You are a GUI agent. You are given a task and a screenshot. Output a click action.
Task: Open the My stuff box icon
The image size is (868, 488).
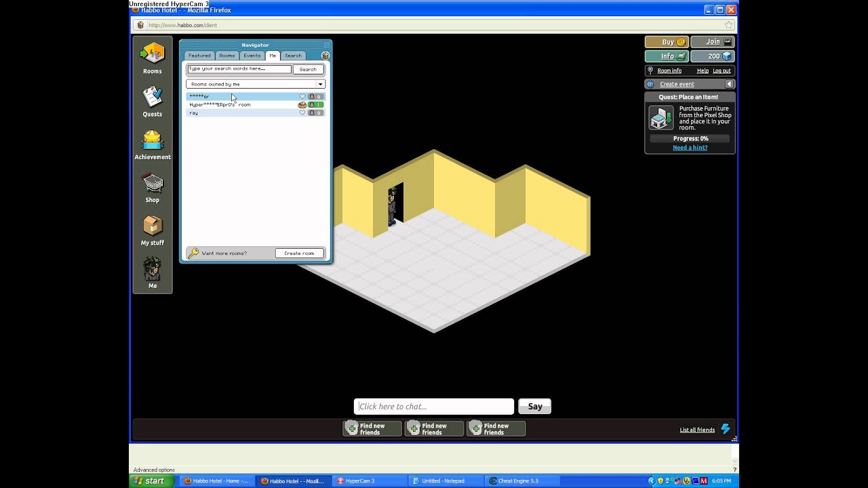(x=153, y=226)
